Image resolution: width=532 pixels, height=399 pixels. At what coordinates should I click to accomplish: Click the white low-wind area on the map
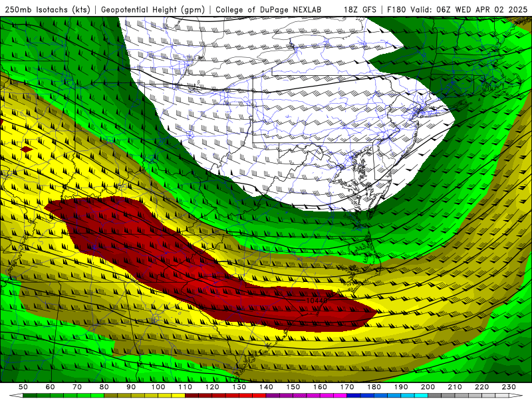[289, 115]
